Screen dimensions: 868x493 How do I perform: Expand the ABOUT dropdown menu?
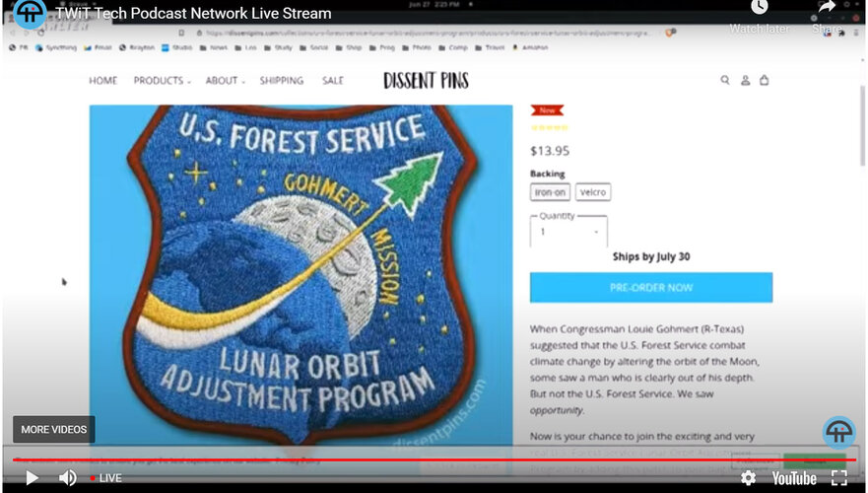coord(225,80)
